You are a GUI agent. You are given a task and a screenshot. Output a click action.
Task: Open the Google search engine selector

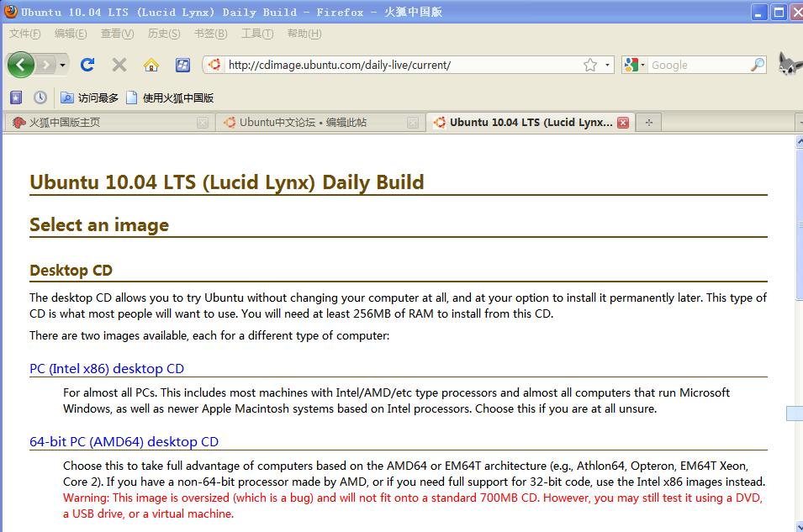(634, 65)
